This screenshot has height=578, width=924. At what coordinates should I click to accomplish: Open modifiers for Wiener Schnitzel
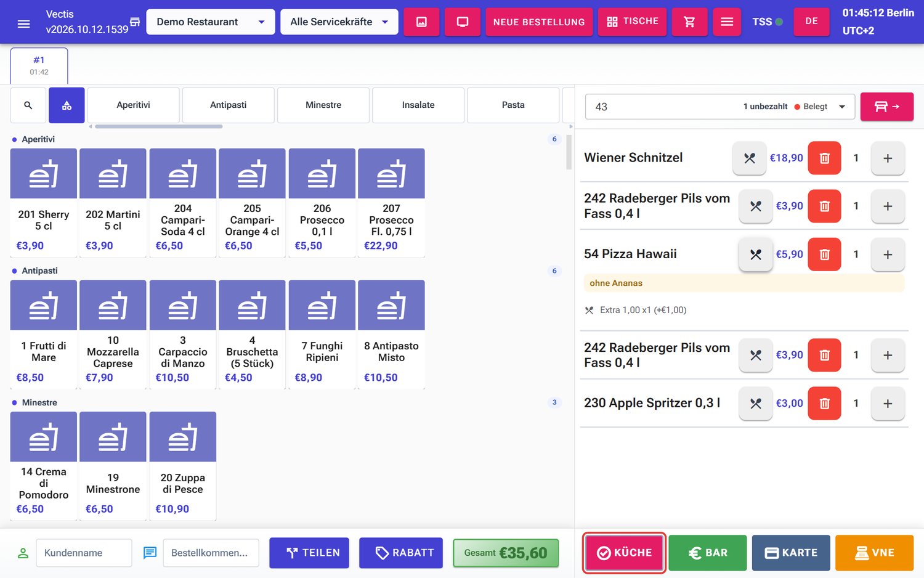coord(749,158)
